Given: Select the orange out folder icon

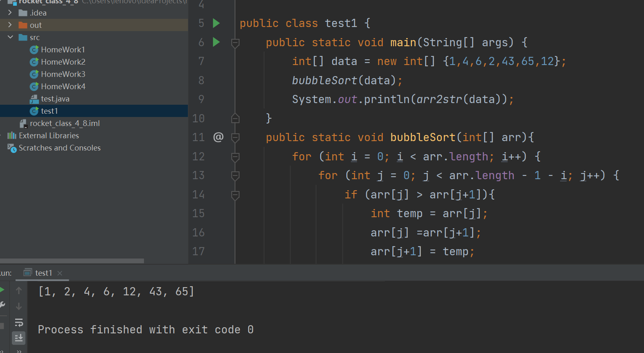Looking at the screenshot, I should pos(23,25).
